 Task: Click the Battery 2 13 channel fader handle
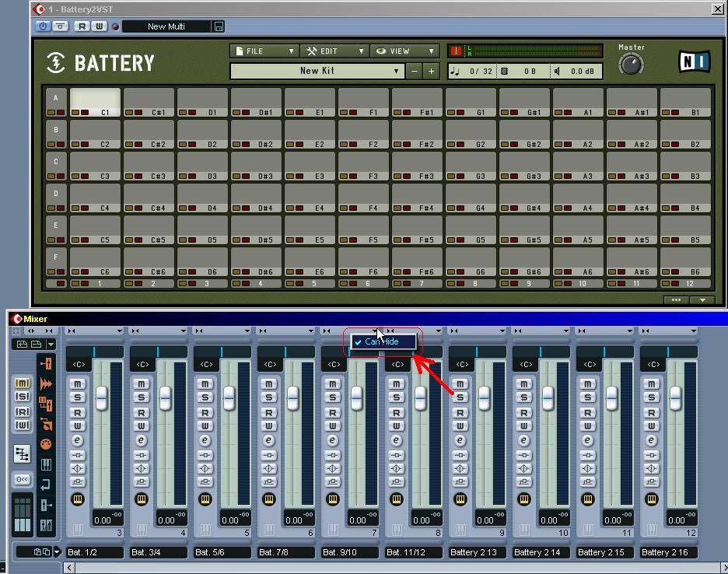484,398
